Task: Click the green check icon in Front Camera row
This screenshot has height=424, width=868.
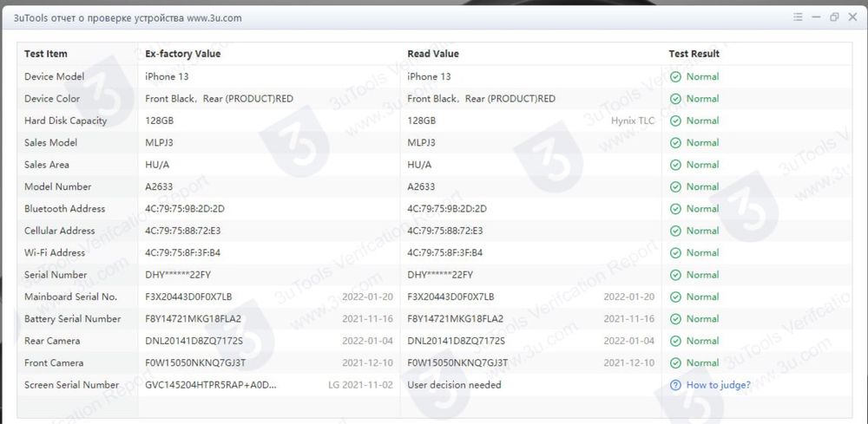Action: click(x=675, y=363)
